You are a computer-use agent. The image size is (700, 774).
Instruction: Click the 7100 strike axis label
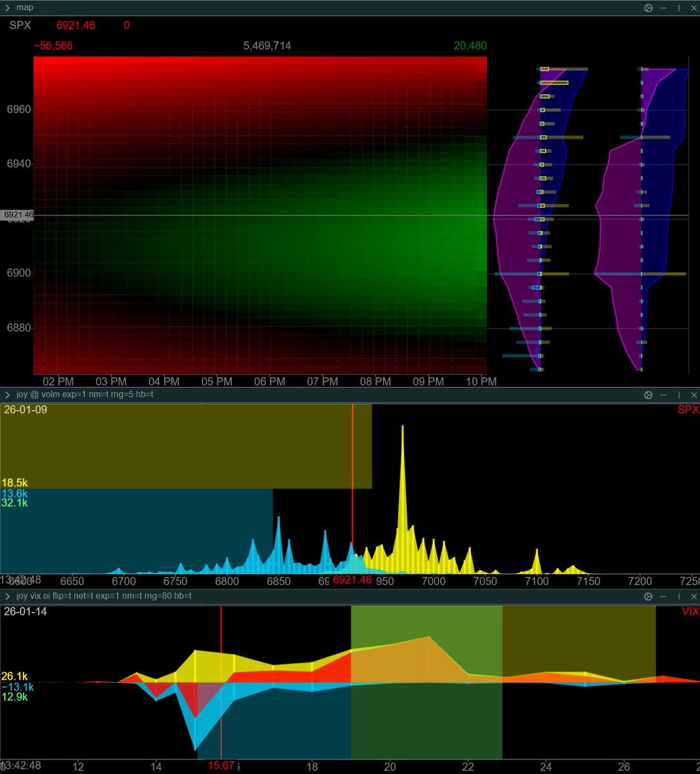[537, 580]
